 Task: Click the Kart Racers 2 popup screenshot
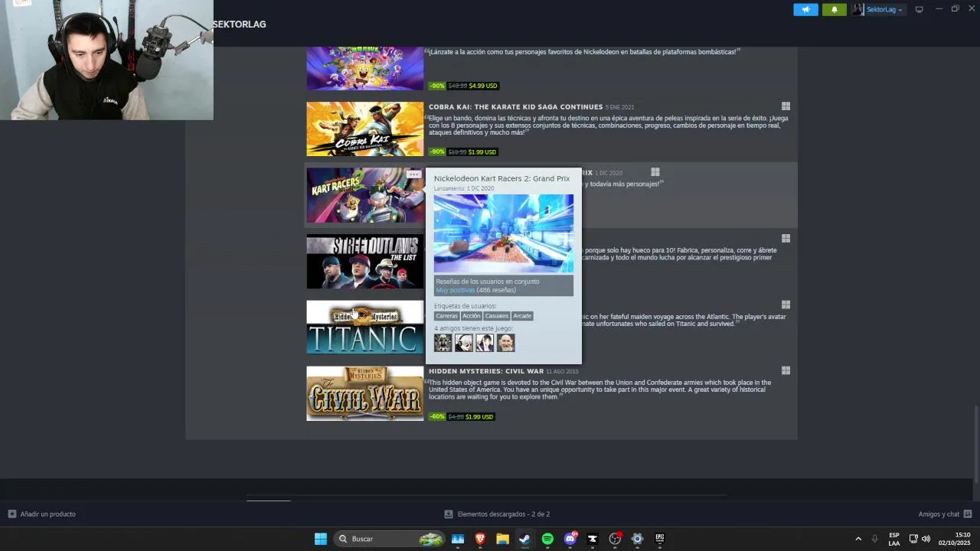pyautogui.click(x=503, y=233)
